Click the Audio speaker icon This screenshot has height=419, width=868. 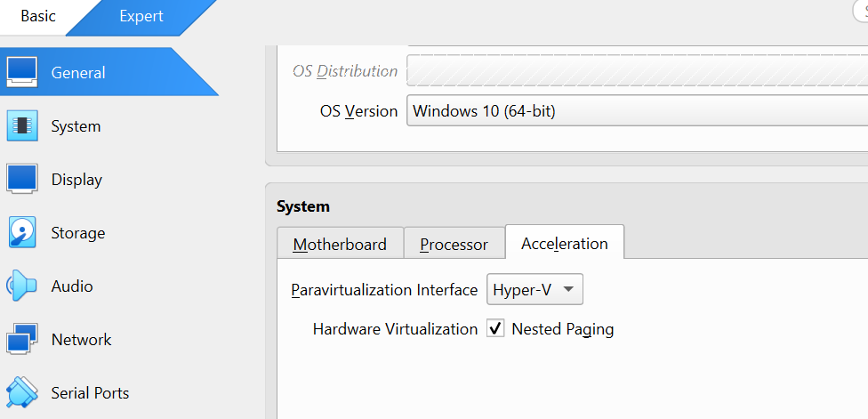click(x=22, y=286)
